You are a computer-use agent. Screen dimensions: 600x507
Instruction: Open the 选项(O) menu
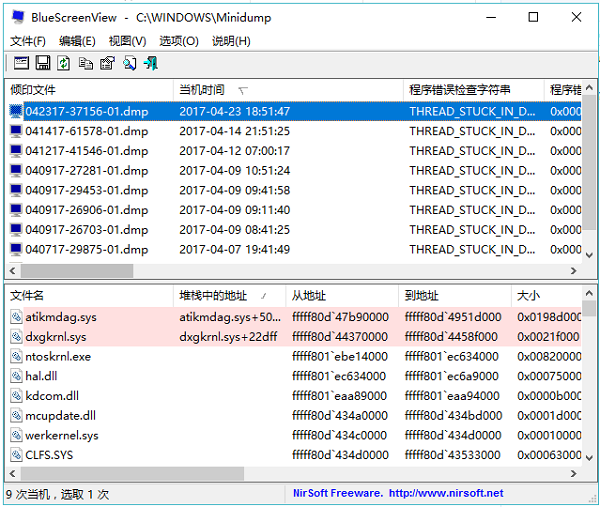178,41
